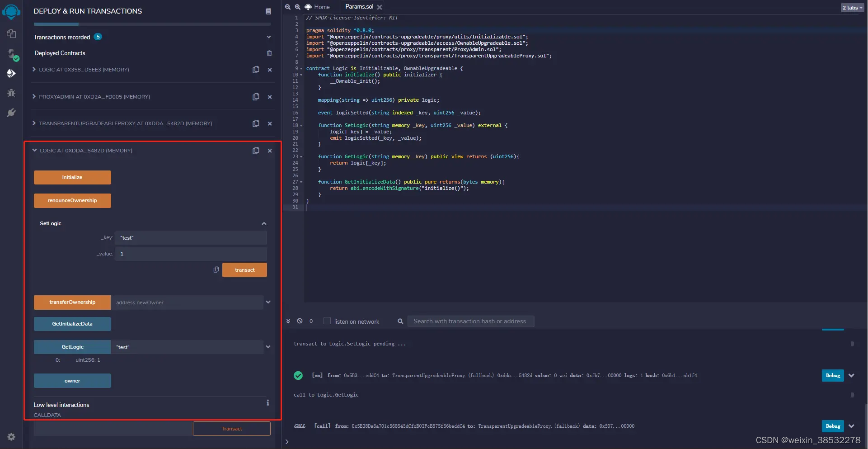Zoom in editor font
The height and width of the screenshot is (449, 868).
[298, 7]
